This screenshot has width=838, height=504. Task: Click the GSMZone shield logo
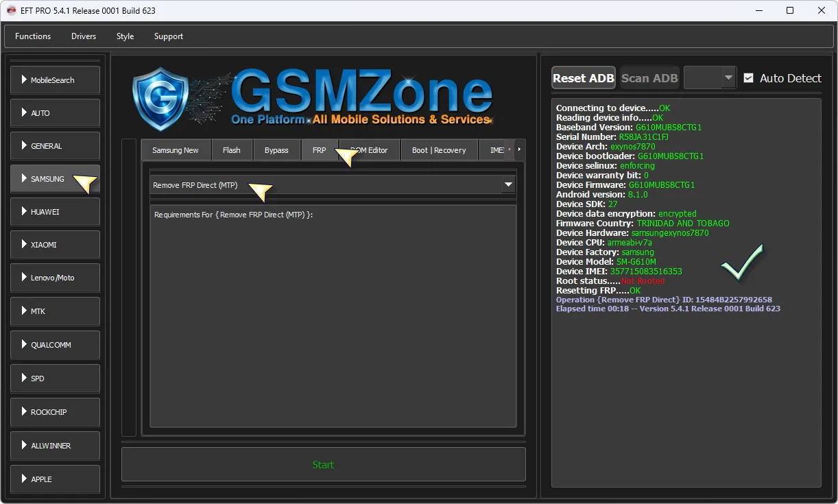tap(160, 100)
